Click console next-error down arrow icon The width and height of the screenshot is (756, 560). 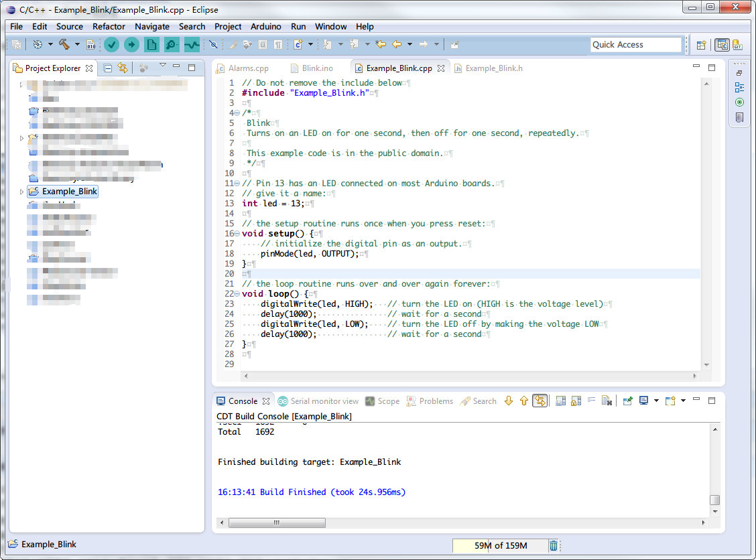pyautogui.click(x=509, y=401)
